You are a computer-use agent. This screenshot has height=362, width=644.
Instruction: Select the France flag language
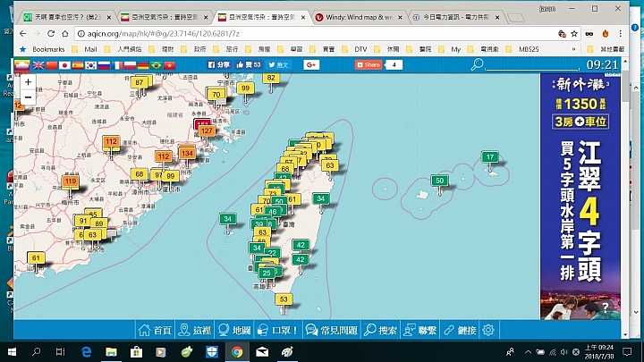pos(117,65)
